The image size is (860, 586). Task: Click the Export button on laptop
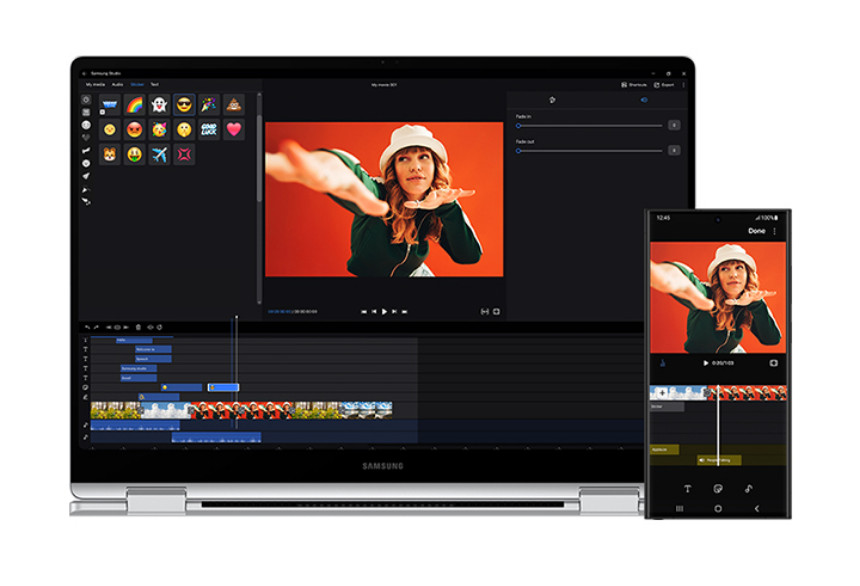(x=664, y=85)
